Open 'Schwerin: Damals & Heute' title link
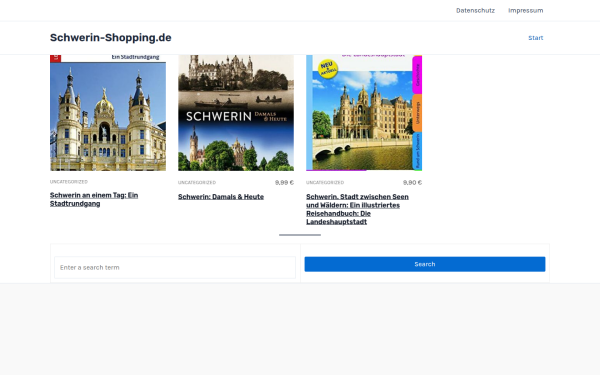This screenshot has width=600, height=375. 221,197
